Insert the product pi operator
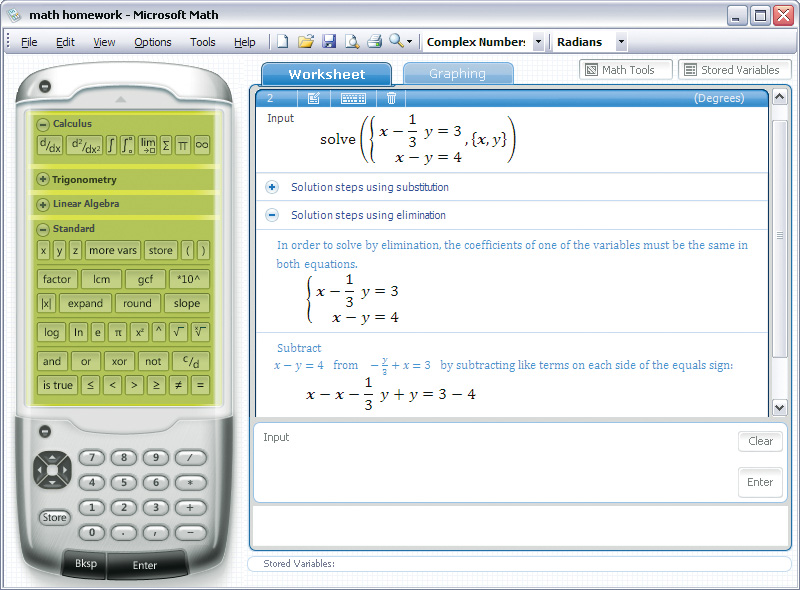The height and width of the screenshot is (590, 800). click(183, 145)
